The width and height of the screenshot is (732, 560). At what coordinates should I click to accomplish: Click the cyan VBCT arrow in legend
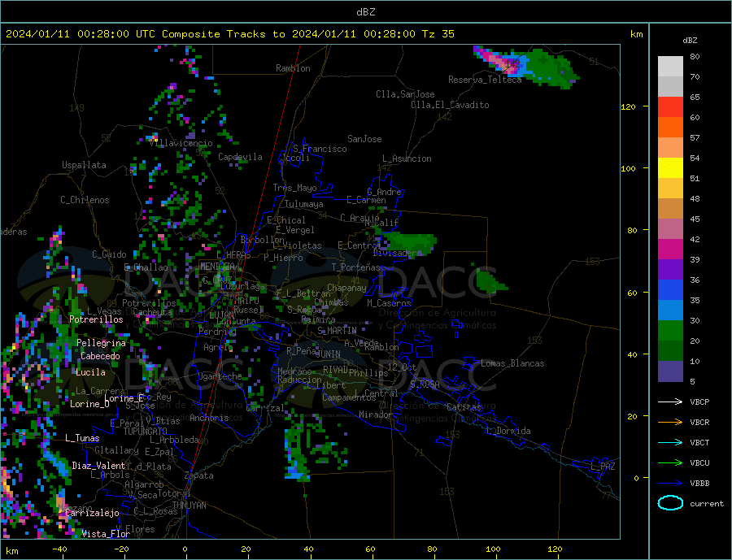point(670,442)
